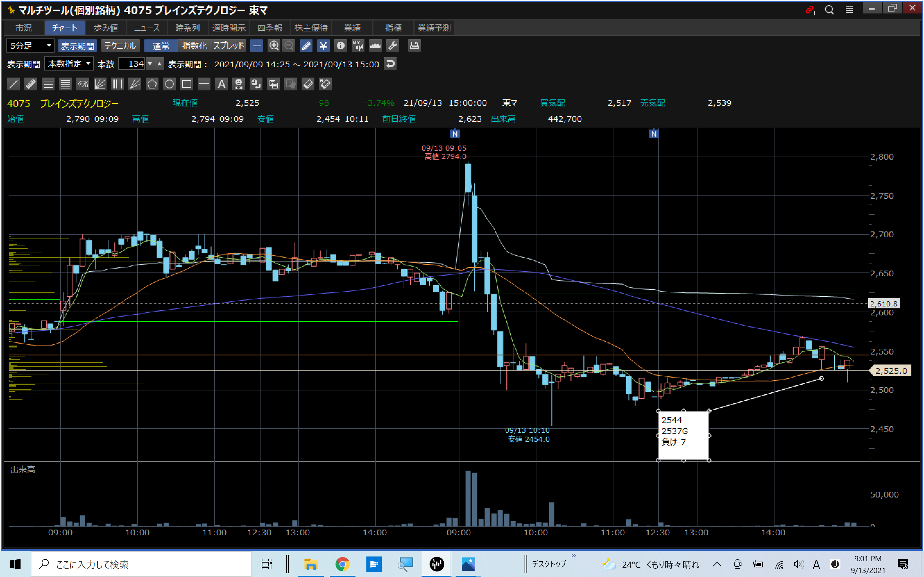Viewport: 924px width, 577px height.
Task: Select the trend line drawing tool
Action: coord(13,84)
